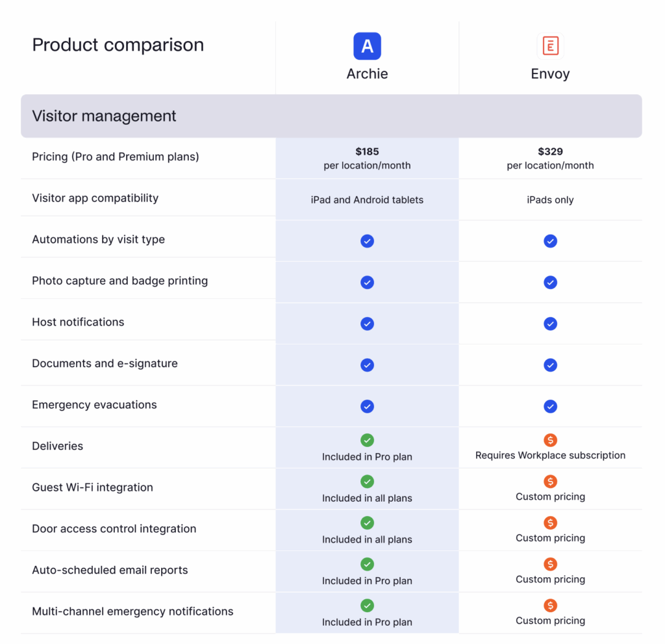Screen dimensions: 665x644
Task: Click Envoy's dollar icon for Multi-channel emergency notifications
Action: pyautogui.click(x=550, y=606)
